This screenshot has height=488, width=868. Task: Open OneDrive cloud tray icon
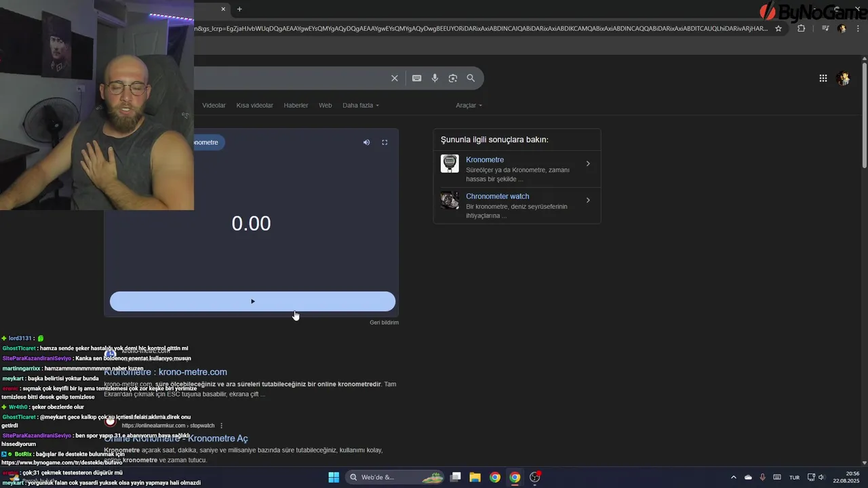click(748, 477)
